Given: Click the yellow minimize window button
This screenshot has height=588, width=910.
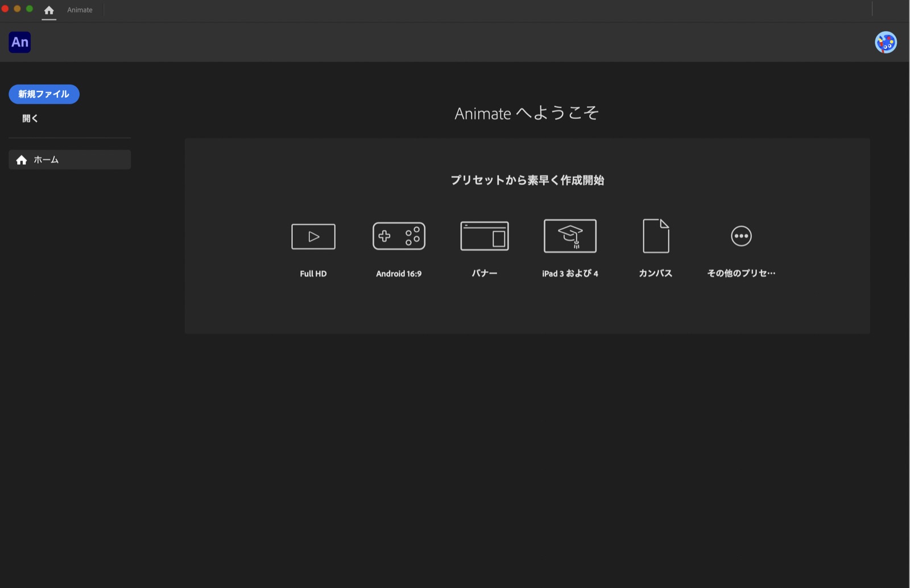Looking at the screenshot, I should (17, 9).
